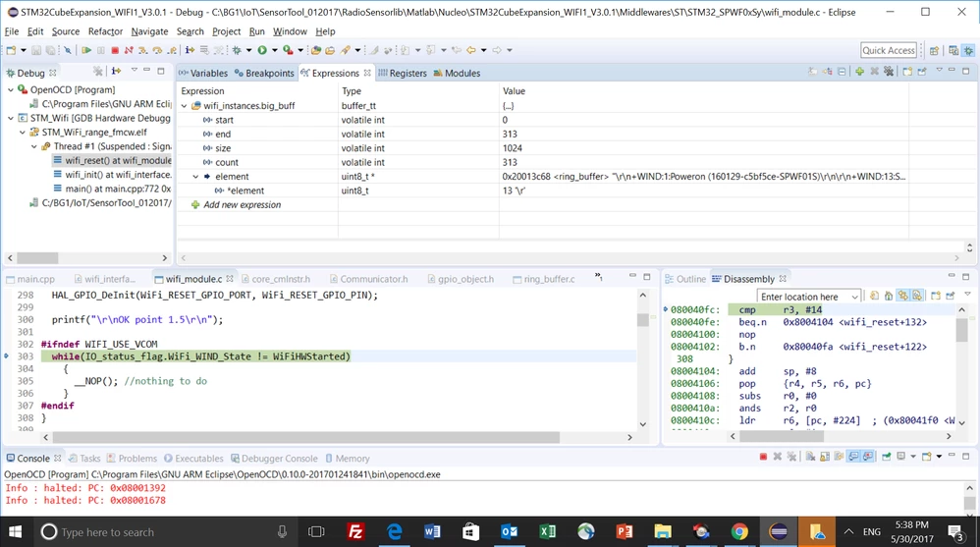Click the Resume debug button

86,50
